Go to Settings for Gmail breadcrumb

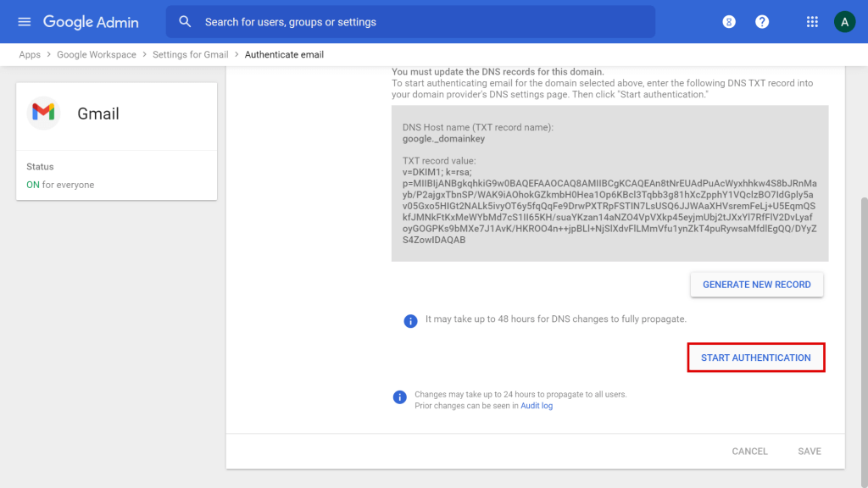[191, 55]
